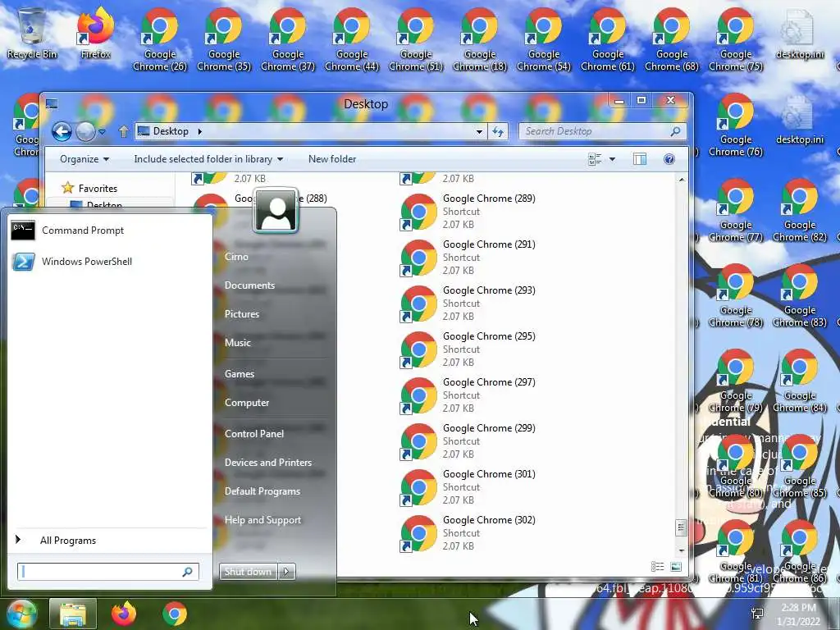Image resolution: width=840 pixels, height=630 pixels.
Task: Click the Up one level arrow
Action: point(123,131)
